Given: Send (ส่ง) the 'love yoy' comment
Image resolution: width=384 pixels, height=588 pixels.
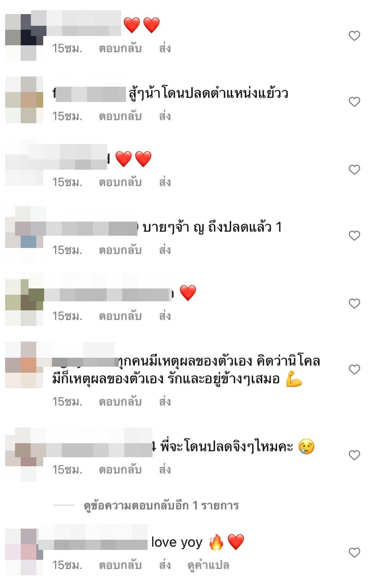Looking at the screenshot, I should [165, 565].
